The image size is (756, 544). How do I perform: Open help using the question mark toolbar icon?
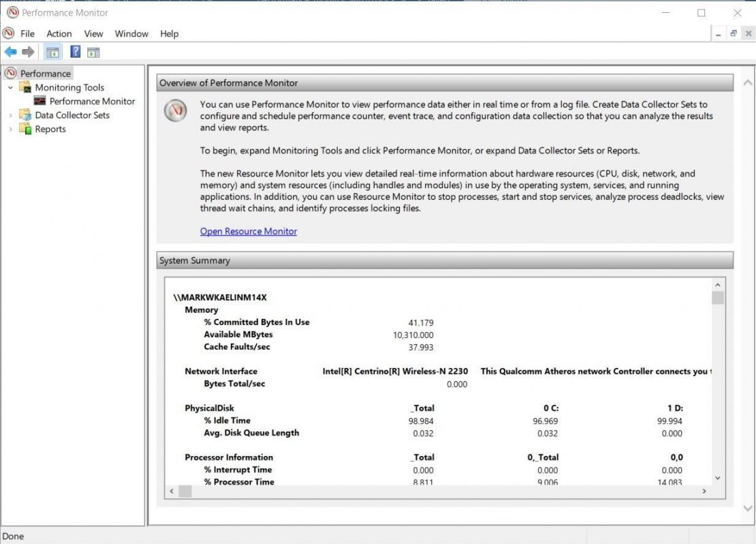click(x=74, y=52)
